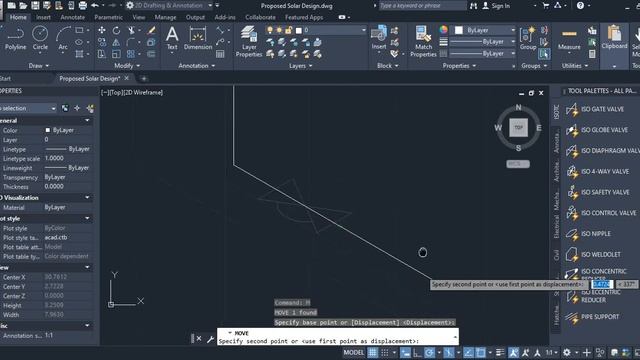Click the ISO GATE VALVE palette tool
The width and height of the screenshot is (640, 360).
coord(595,109)
